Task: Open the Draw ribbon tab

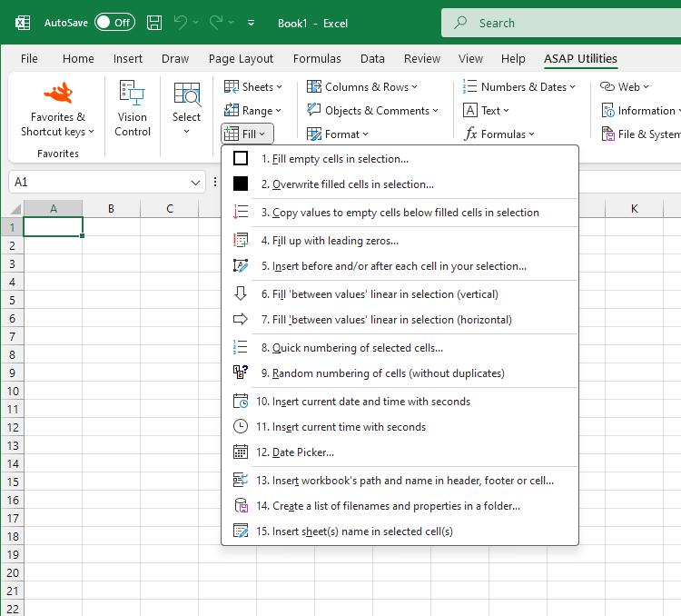Action: [x=175, y=59]
